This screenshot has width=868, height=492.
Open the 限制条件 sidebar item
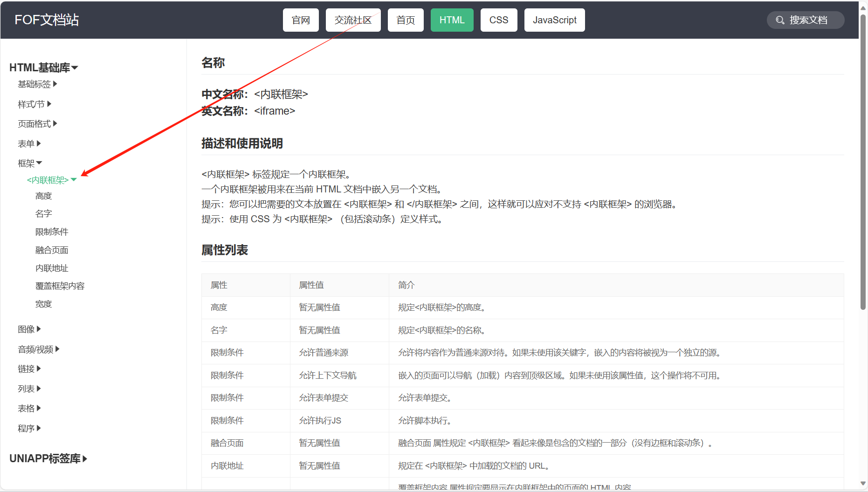[52, 232]
